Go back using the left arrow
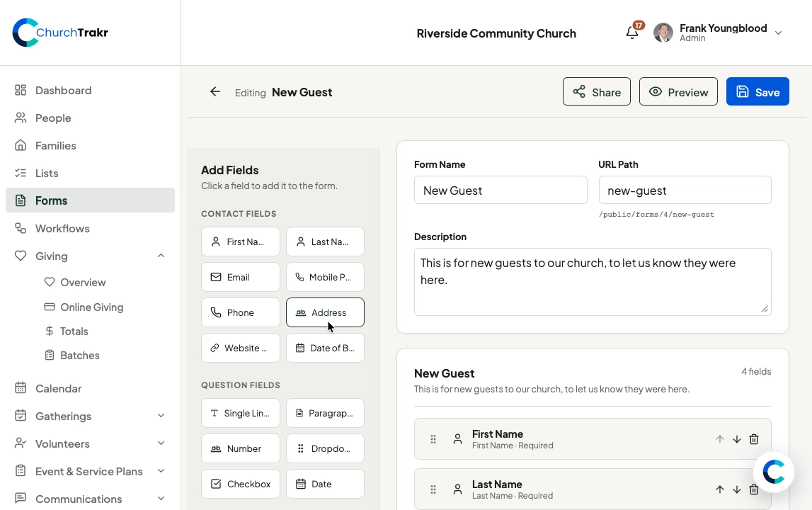This screenshot has height=510, width=812. 215,92
